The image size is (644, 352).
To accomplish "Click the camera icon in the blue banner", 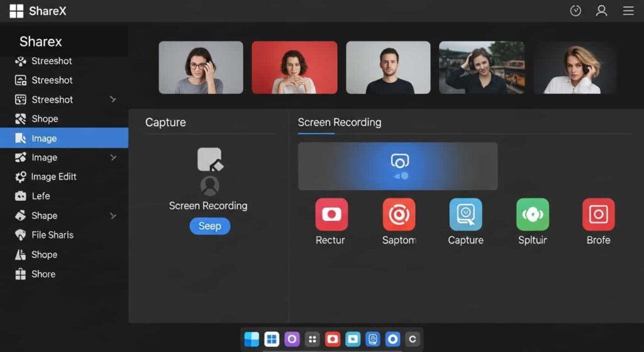I will (x=399, y=161).
